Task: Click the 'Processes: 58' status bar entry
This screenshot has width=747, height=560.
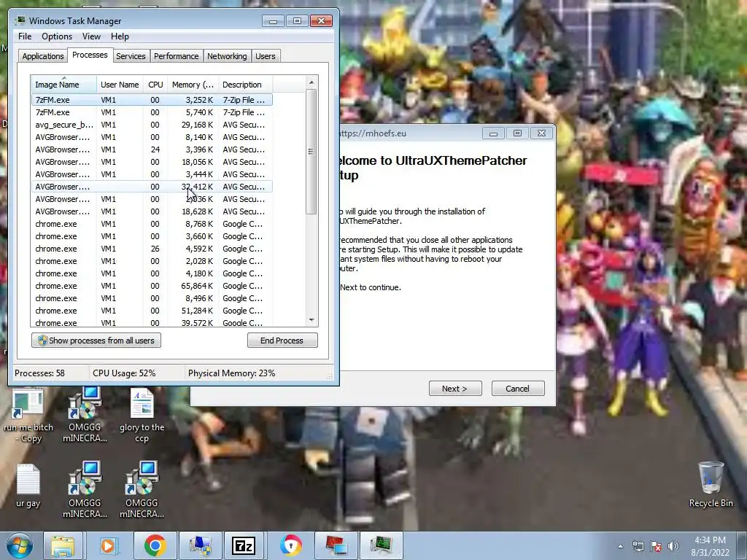Action: click(39, 373)
